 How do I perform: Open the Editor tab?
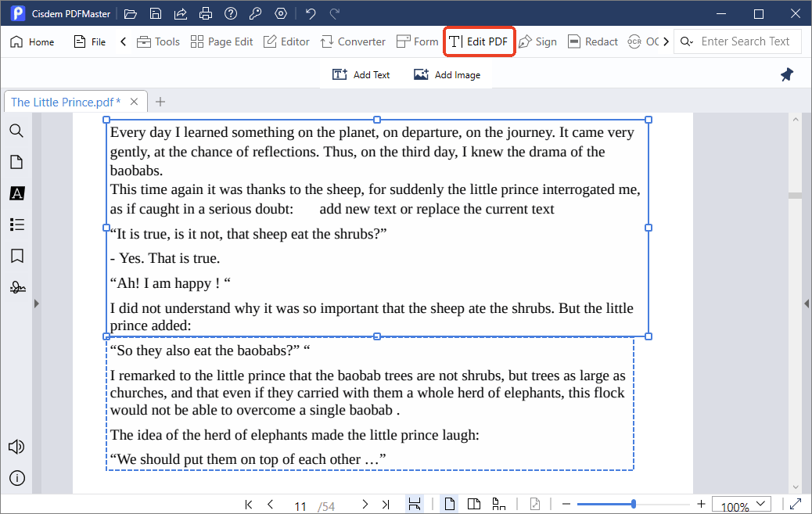[286, 42]
